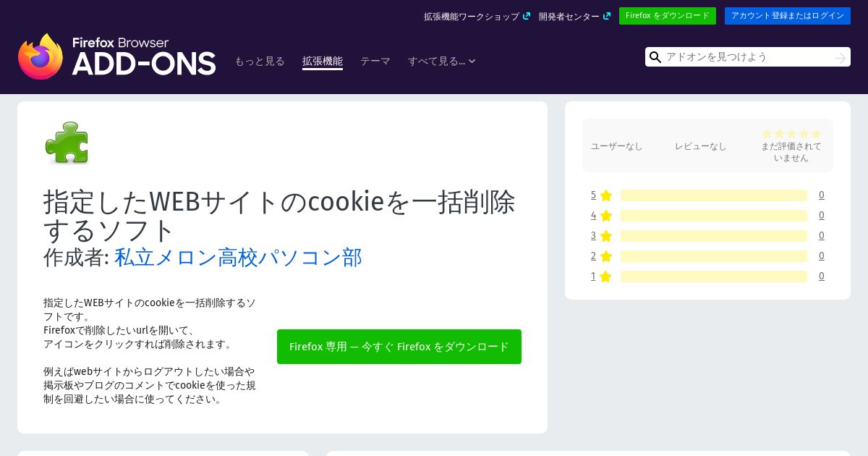The width and height of the screenshot is (868, 456).
Task: Click the green puzzle piece add-on icon
Action: (x=67, y=143)
